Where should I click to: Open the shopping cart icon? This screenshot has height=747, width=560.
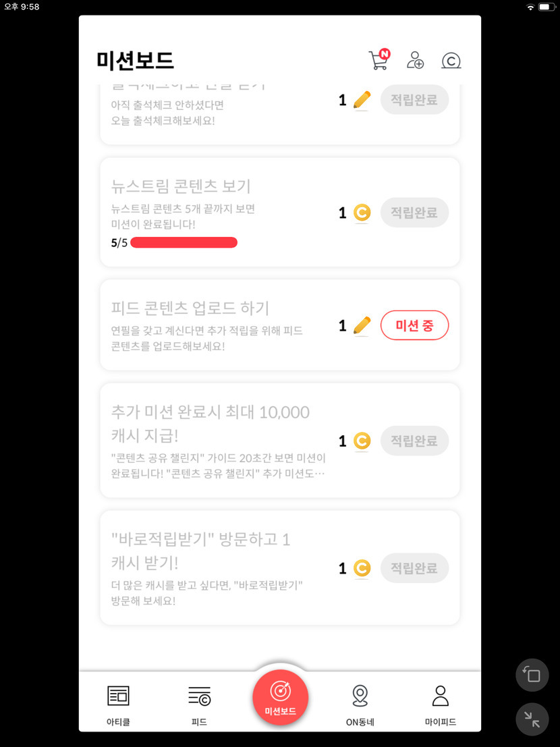[x=379, y=61]
